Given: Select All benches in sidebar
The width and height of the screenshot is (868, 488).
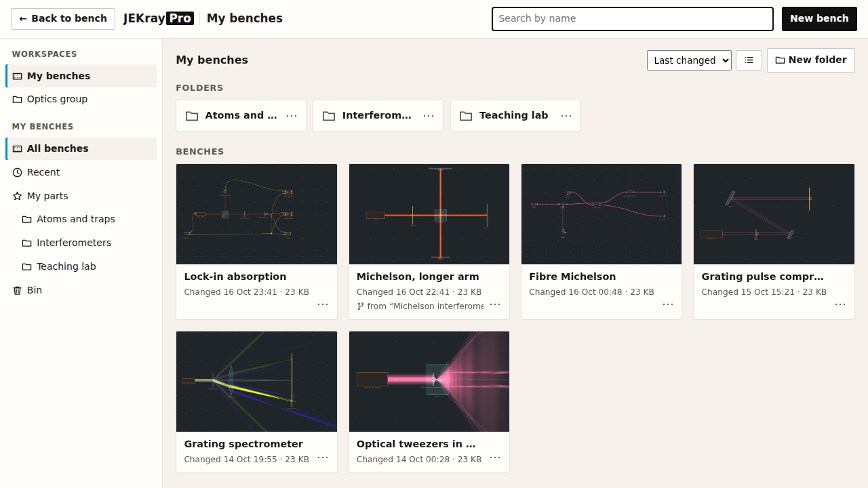Looking at the screenshot, I should [x=81, y=148].
